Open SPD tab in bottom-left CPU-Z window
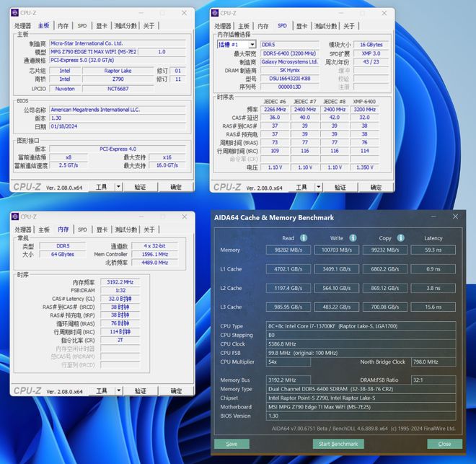 (82, 229)
